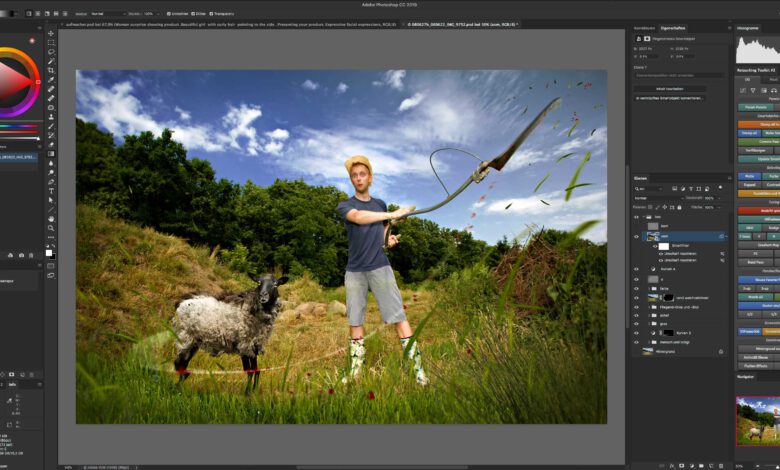The width and height of the screenshot is (780, 470).
Task: Select the Crop tool
Action: (x=51, y=71)
